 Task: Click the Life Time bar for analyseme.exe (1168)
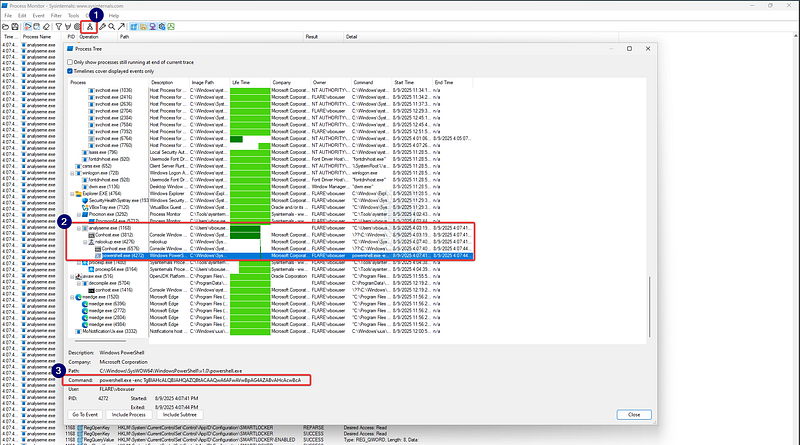click(245, 229)
